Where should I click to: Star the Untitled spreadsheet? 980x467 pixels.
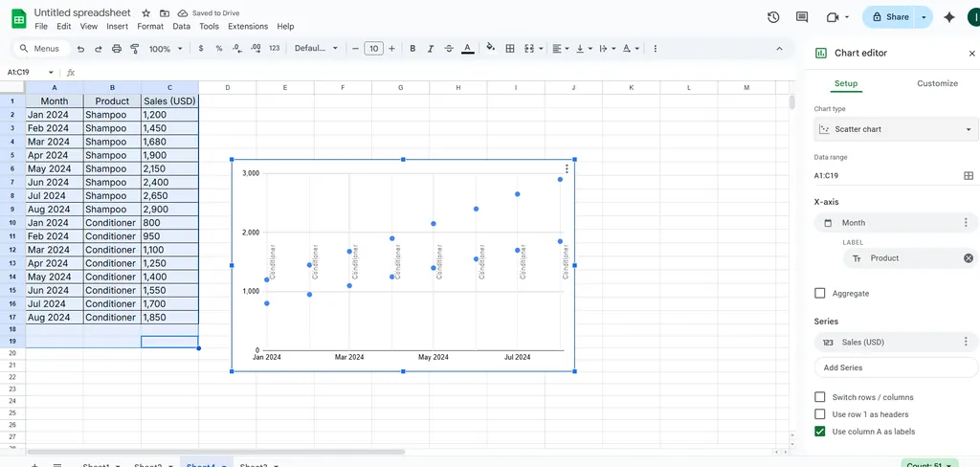coord(145,13)
